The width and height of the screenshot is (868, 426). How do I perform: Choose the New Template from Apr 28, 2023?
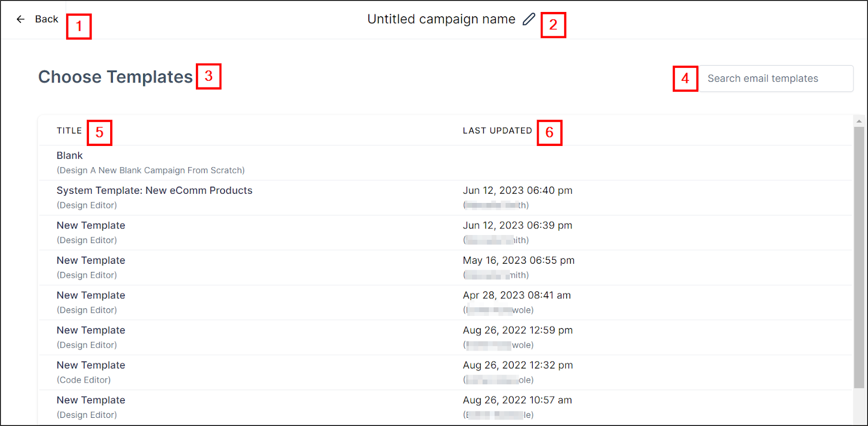tap(91, 295)
